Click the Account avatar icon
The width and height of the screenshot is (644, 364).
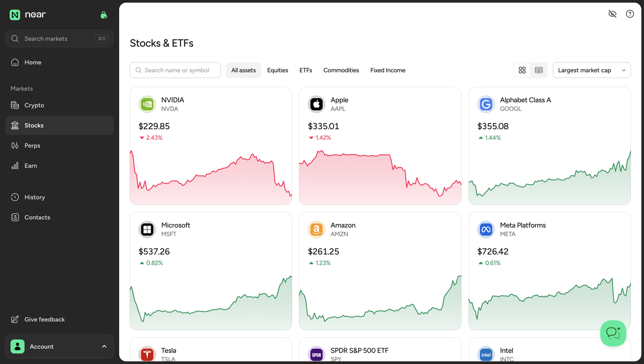coord(17,347)
